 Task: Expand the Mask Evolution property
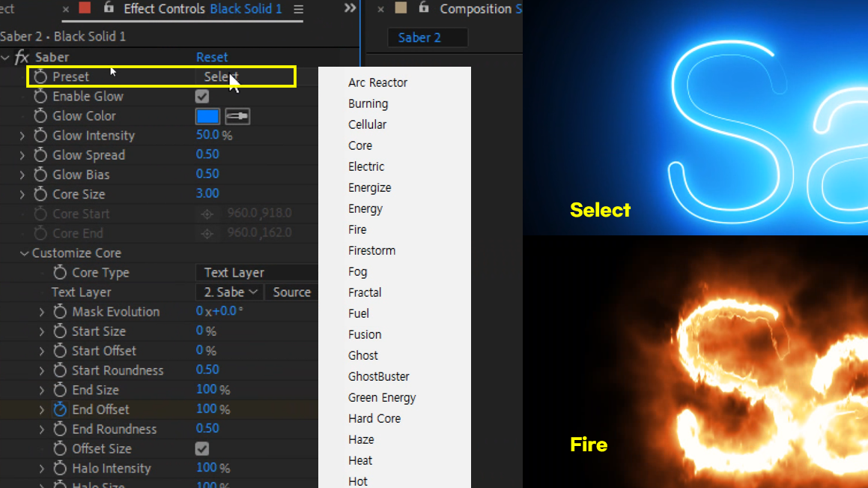coord(41,312)
